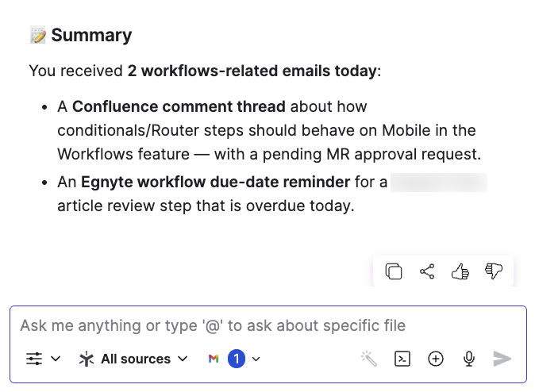Click the circled plus attach icon
Screen dimensions: 535x392
click(x=436, y=359)
